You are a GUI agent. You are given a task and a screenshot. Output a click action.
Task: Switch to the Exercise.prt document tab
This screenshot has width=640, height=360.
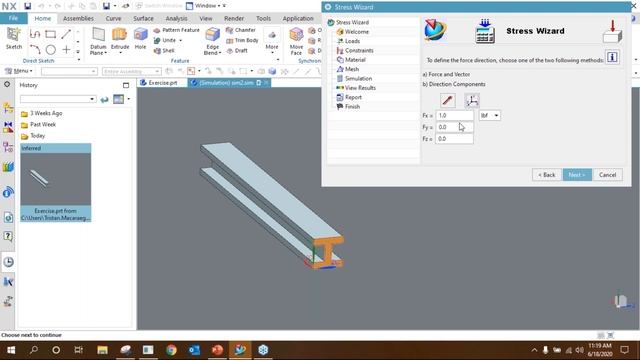[x=159, y=83]
